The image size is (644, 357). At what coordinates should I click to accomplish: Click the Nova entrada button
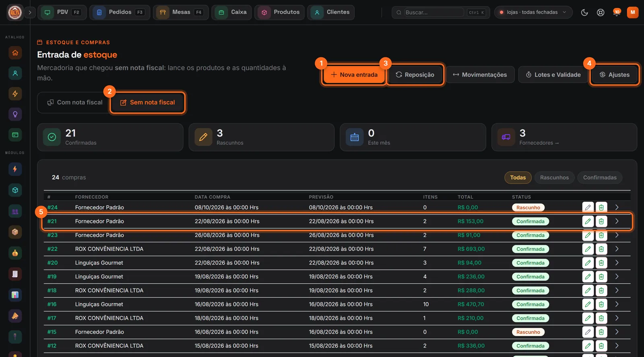pos(354,75)
